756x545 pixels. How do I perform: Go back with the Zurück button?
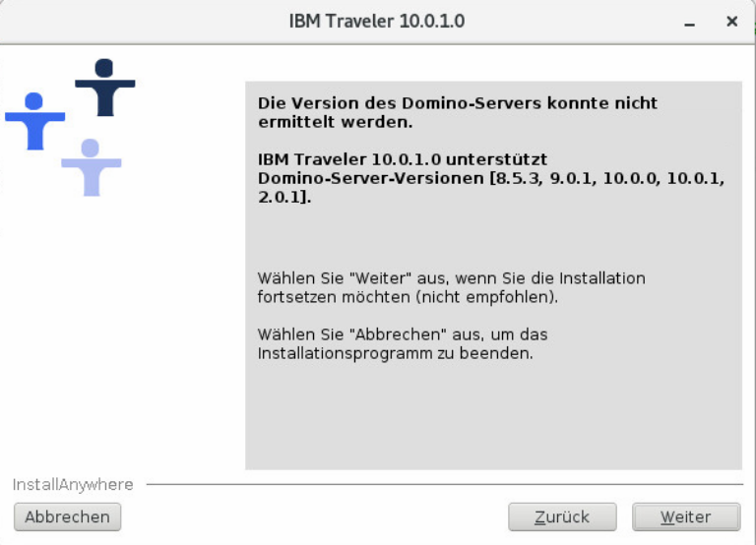562,517
